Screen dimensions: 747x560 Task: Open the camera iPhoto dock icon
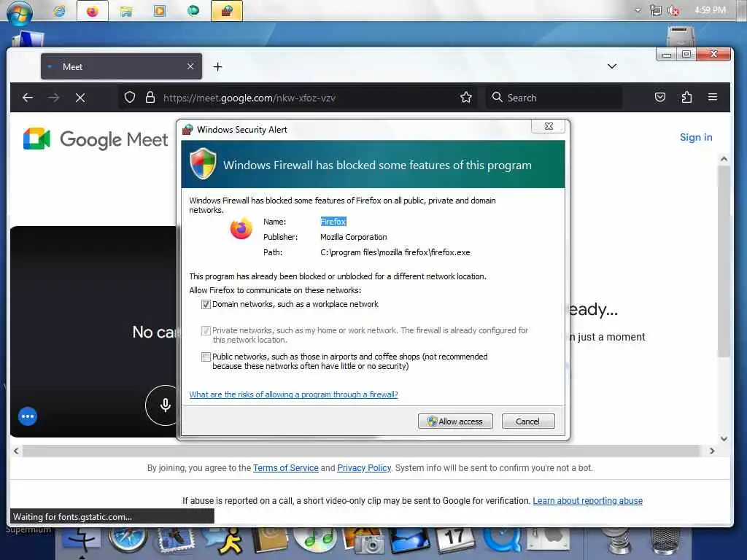coord(363,541)
